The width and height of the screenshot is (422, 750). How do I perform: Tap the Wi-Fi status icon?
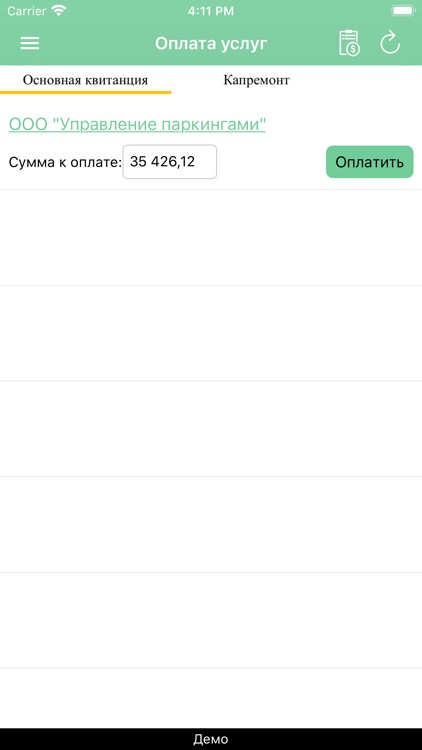pos(59,11)
